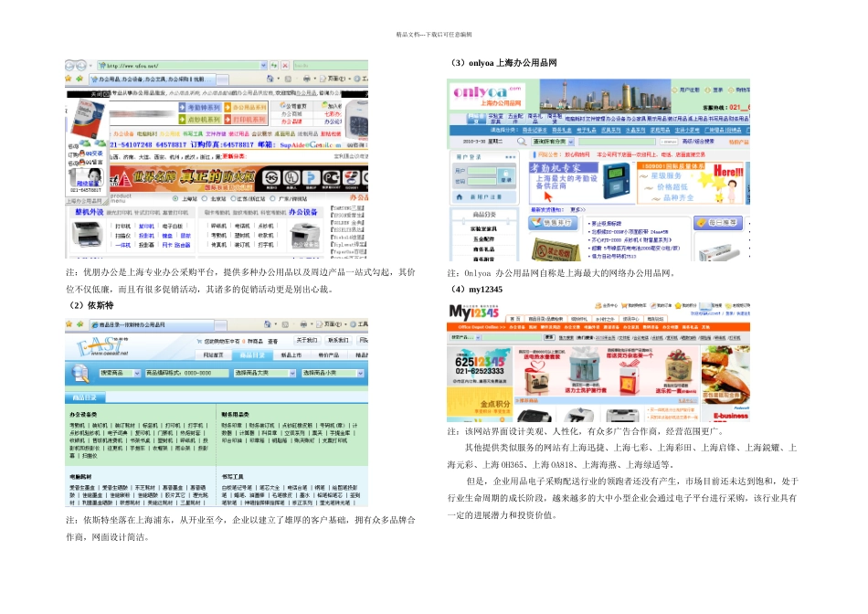Click the 打印机系列 button

point(245,119)
